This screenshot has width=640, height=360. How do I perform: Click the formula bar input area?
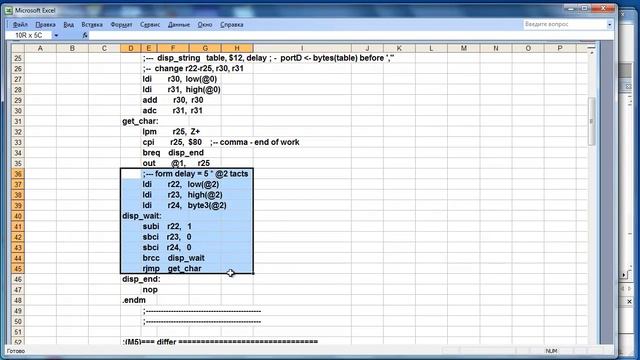[x=351, y=36]
